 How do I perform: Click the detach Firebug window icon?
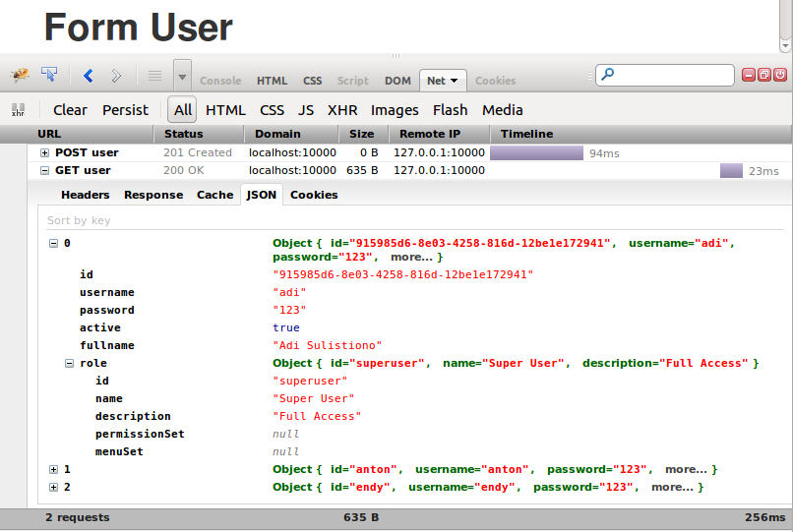763,75
